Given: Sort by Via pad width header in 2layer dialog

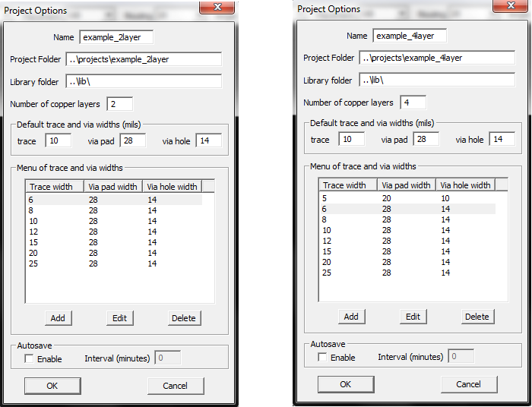Looking at the screenshot, I should [x=113, y=187].
